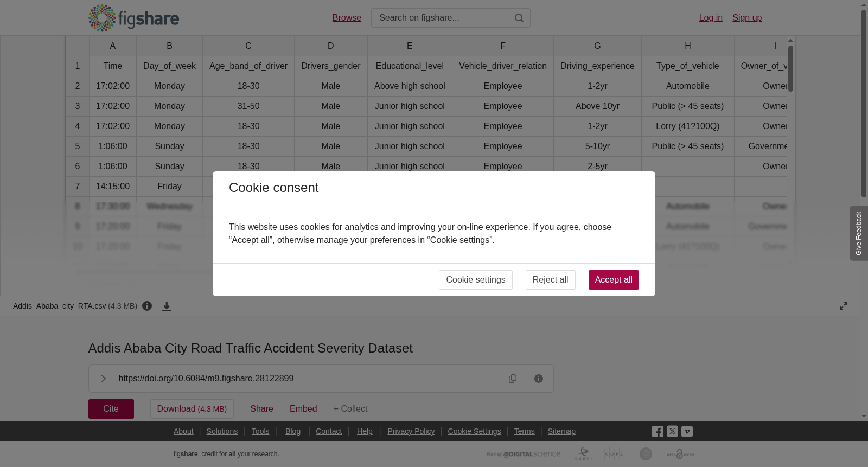Click the DOI URL text
The width and height of the screenshot is (868, 467).
pyautogui.click(x=206, y=379)
